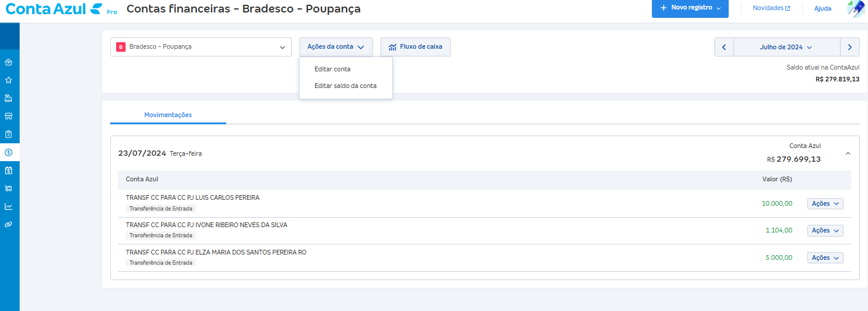Click TRANSF CC PARA CC PJ LUIS CARLOS PEREIRA
The image size is (868, 311).
tap(192, 197)
